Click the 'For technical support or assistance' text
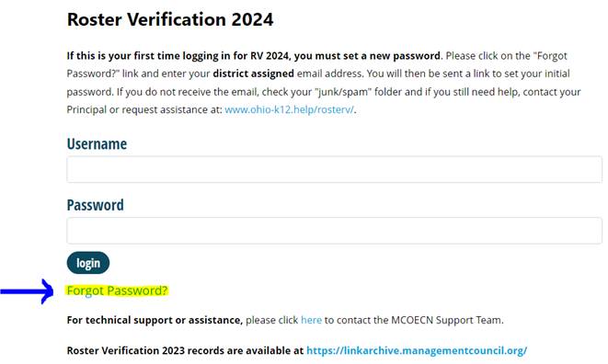Image resolution: width=608 pixels, height=364 pixels. coord(155,320)
